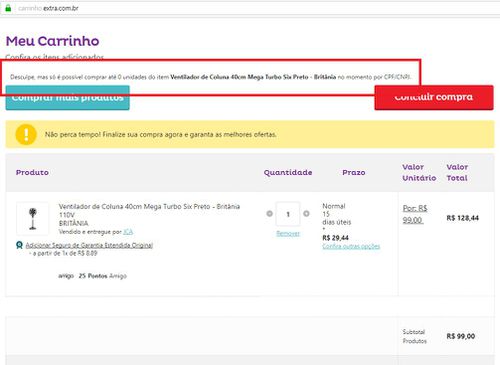The image size is (500, 365).
Task: Click the Subtotal Produtos label
Action: pos(414,336)
